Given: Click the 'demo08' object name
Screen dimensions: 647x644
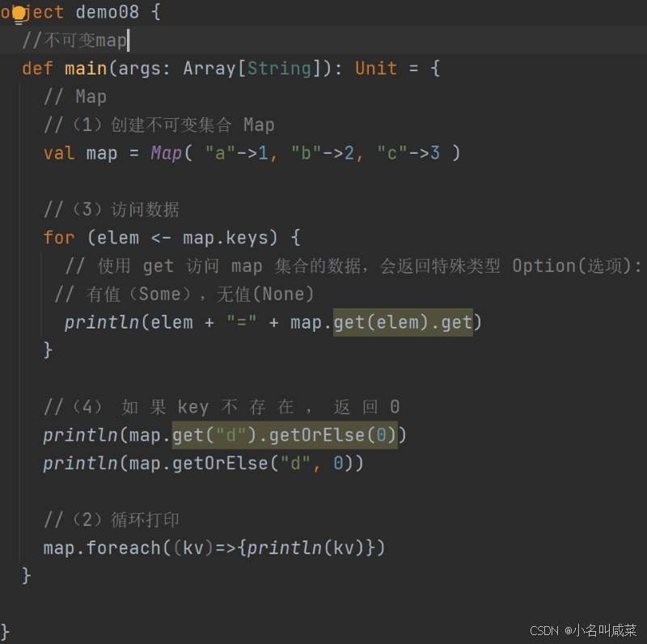Looking at the screenshot, I should pos(108,12).
